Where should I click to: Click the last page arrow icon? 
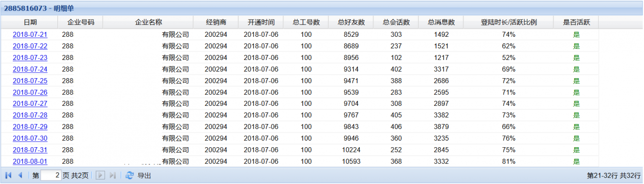[x=113, y=175]
